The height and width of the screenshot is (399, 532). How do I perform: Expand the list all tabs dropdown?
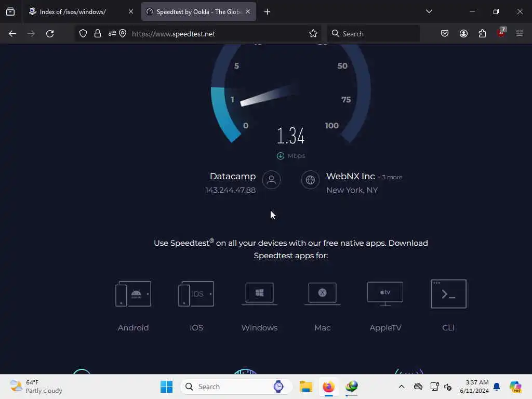click(429, 11)
